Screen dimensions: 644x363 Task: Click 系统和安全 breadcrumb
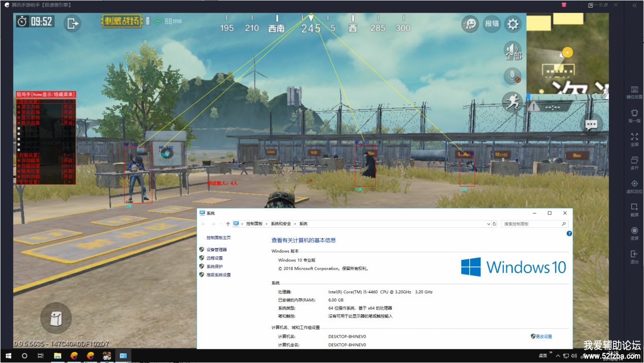pyautogui.click(x=281, y=224)
